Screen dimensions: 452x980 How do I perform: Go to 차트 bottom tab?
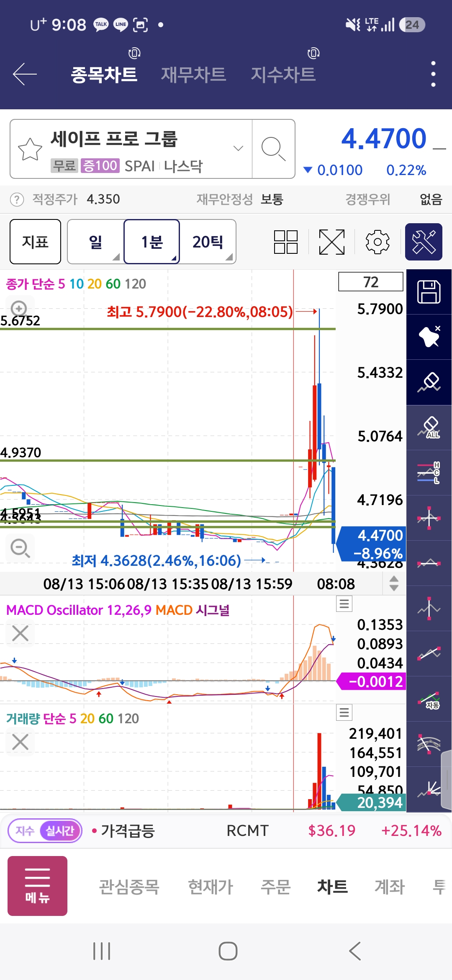pos(332,887)
